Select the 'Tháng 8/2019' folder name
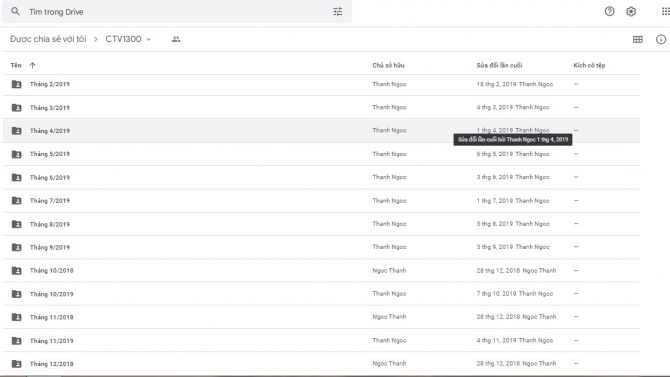670x377 pixels. pos(50,224)
